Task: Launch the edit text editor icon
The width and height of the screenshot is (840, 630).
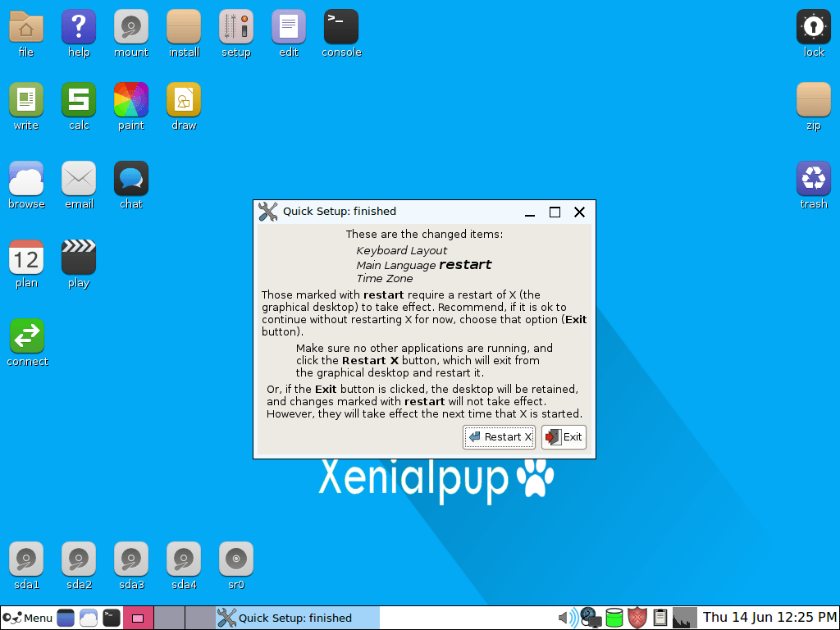Action: click(x=288, y=27)
